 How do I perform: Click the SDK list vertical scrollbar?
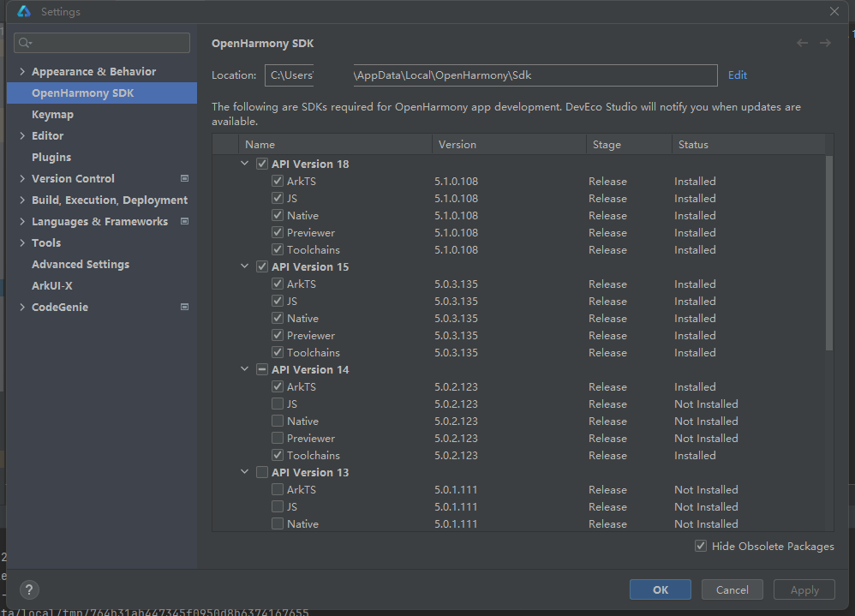829,254
